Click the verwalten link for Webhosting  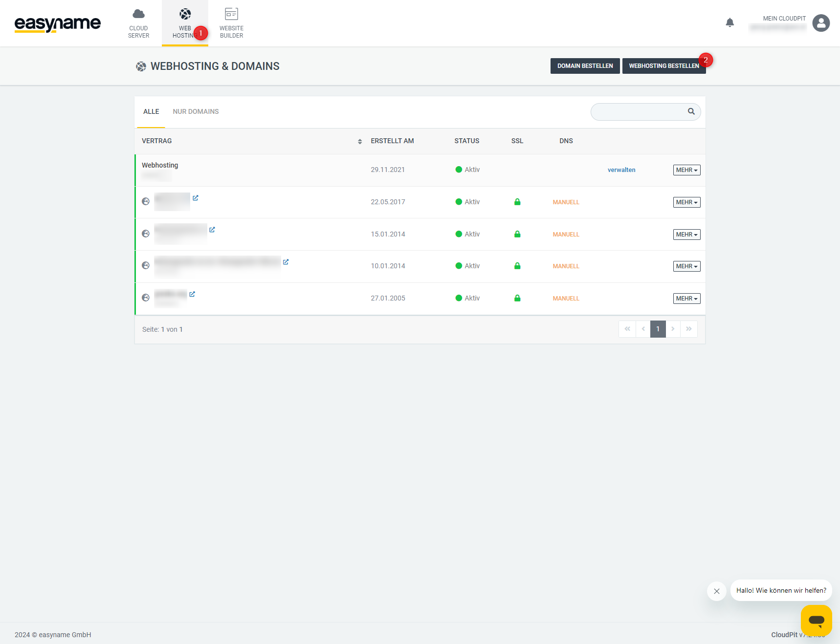pyautogui.click(x=621, y=170)
